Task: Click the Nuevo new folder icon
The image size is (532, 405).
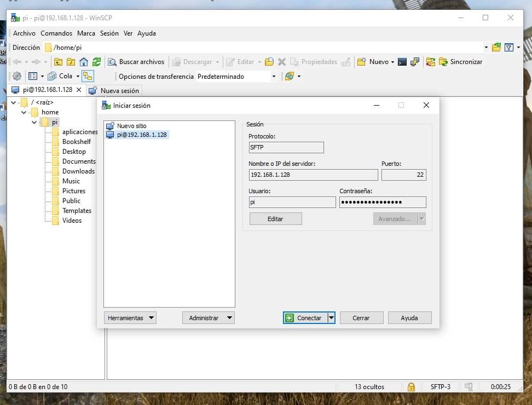Action: [x=362, y=62]
